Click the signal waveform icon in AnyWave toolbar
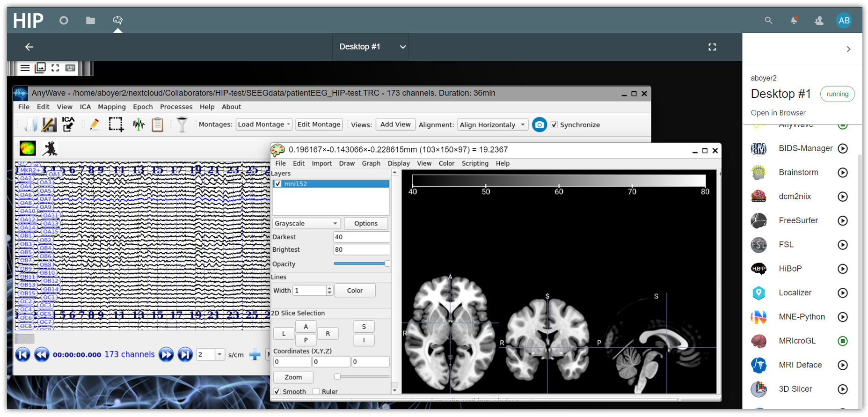868x417 pixels. click(x=139, y=124)
